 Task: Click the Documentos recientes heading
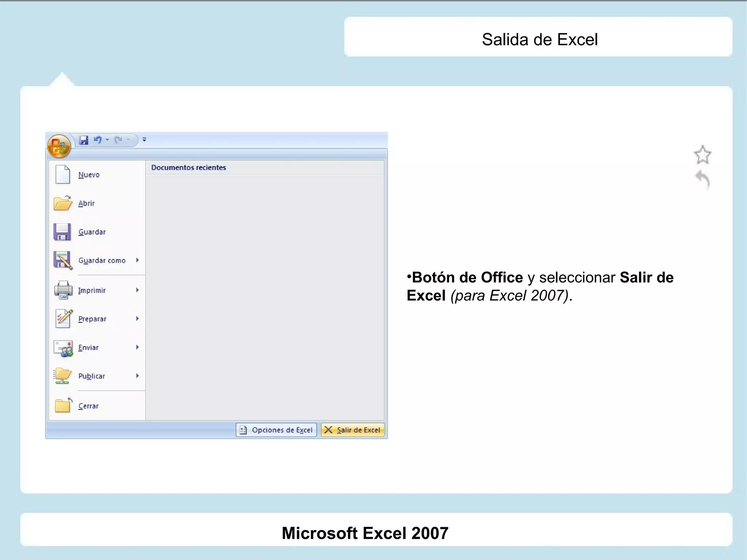coord(189,167)
